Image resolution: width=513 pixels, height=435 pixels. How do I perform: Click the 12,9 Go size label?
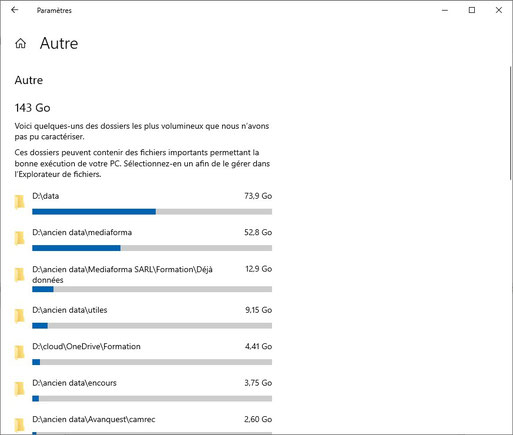[259, 269]
